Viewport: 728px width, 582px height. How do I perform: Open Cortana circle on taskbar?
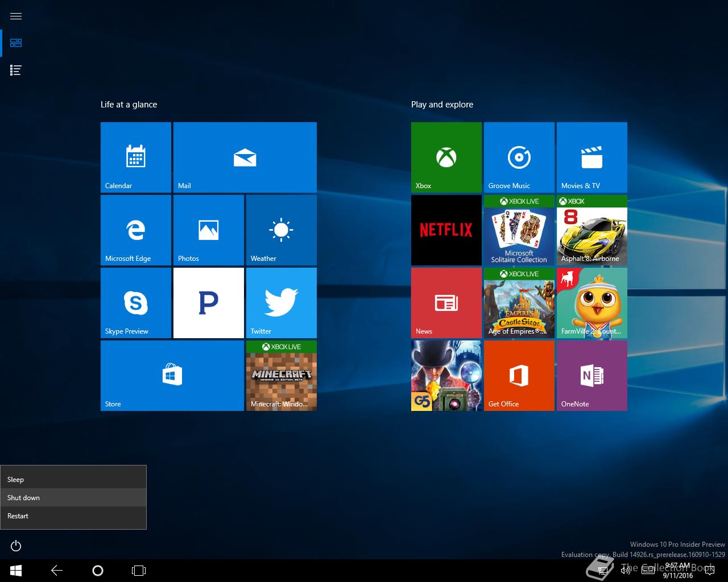pyautogui.click(x=97, y=570)
